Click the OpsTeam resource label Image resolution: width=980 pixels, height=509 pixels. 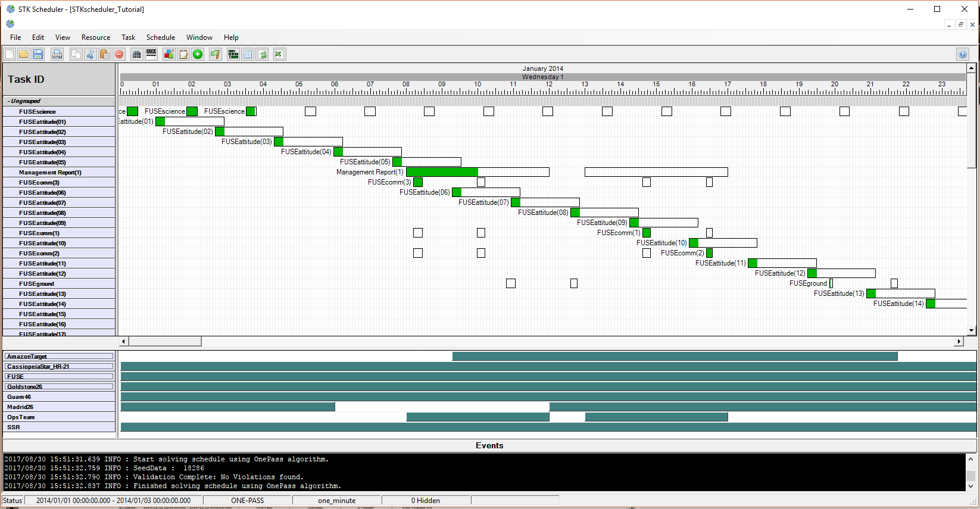[x=21, y=417]
